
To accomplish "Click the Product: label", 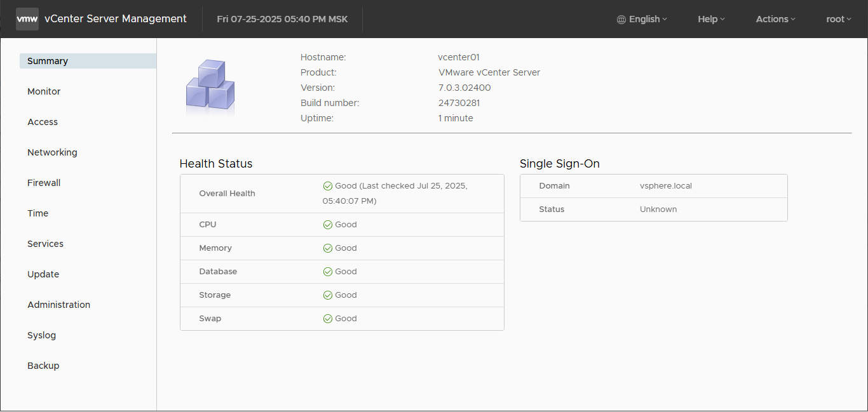I will pos(318,72).
